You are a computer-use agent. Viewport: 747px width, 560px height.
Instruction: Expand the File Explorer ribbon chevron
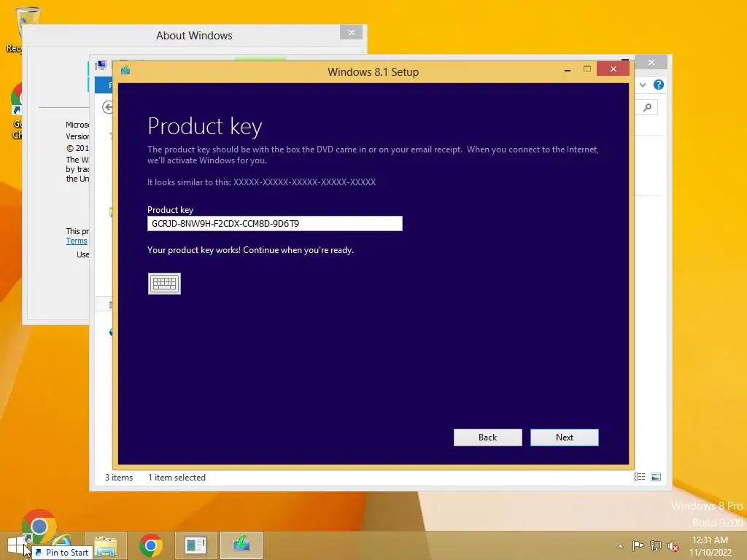643,85
